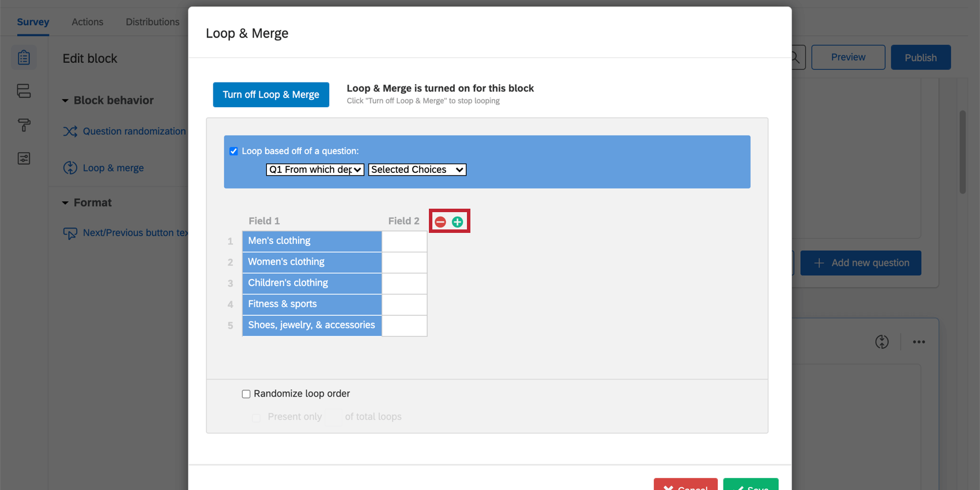This screenshot has height=490, width=980.
Task: Open the look and feel paint roller icon
Action: [24, 125]
